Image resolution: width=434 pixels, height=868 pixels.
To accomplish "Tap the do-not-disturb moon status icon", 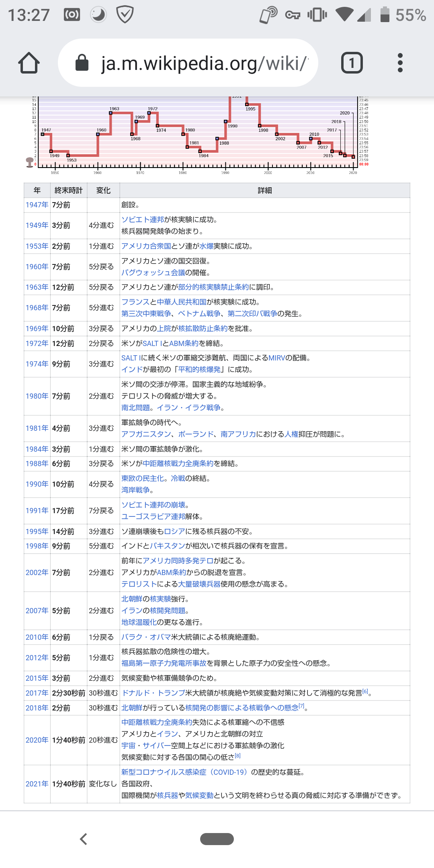I will (x=98, y=15).
